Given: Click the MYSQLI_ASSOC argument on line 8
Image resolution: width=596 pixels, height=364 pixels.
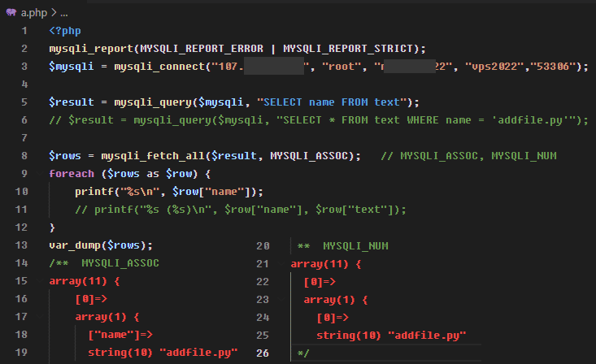Looking at the screenshot, I should coord(309,156).
